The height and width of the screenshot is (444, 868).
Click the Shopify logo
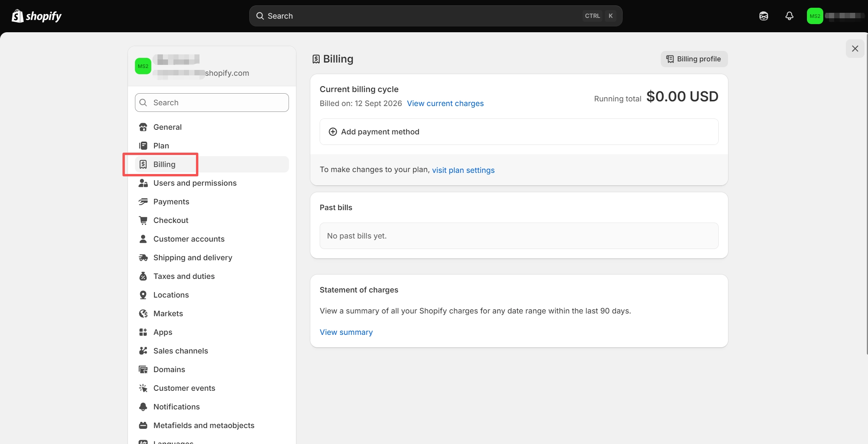click(37, 16)
